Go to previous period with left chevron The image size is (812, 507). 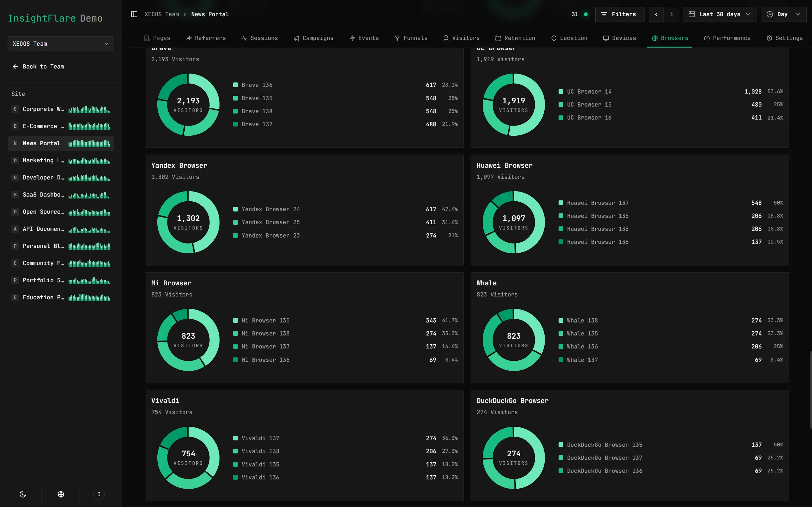coord(656,14)
